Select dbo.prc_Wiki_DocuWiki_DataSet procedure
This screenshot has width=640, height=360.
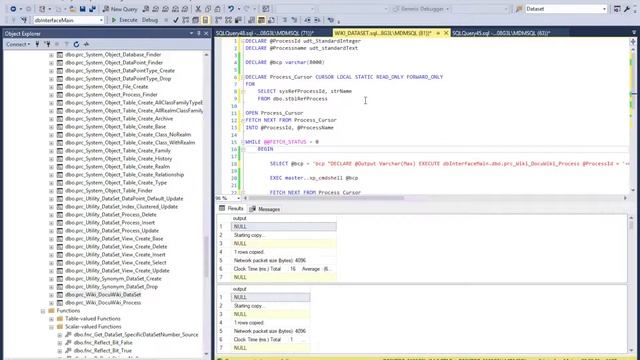pos(103,295)
